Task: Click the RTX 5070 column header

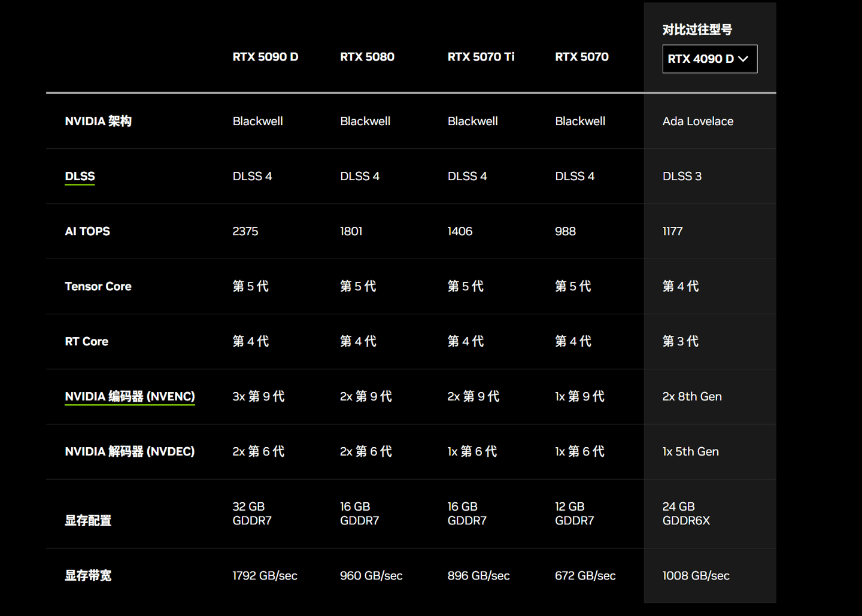Action: tap(581, 57)
